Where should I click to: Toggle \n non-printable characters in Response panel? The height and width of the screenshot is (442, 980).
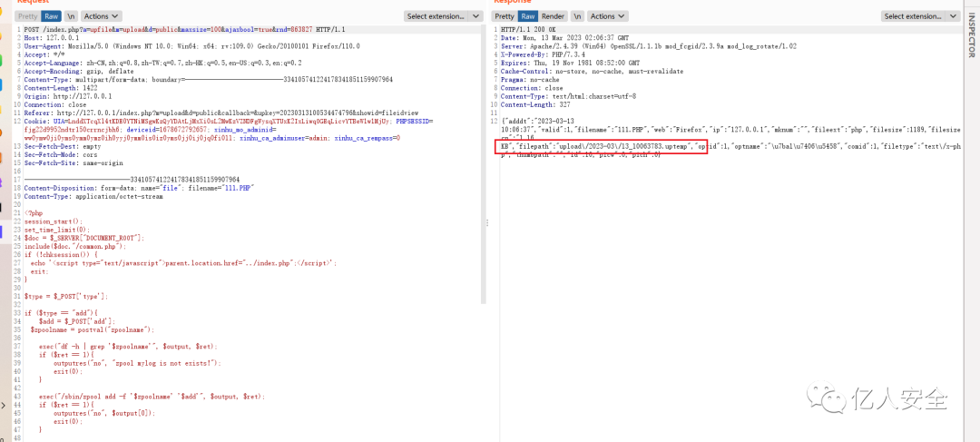(578, 16)
